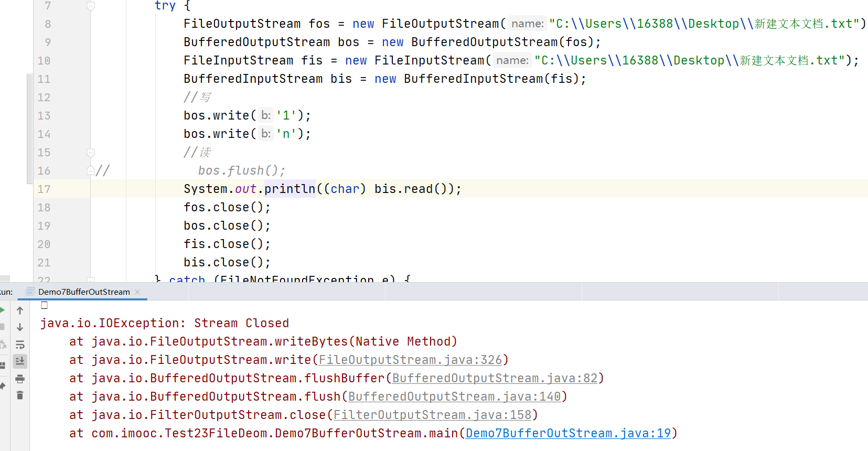This screenshot has width=868, height=451.
Task: Toggle Scroll to End in Run console
Action: click(20, 361)
